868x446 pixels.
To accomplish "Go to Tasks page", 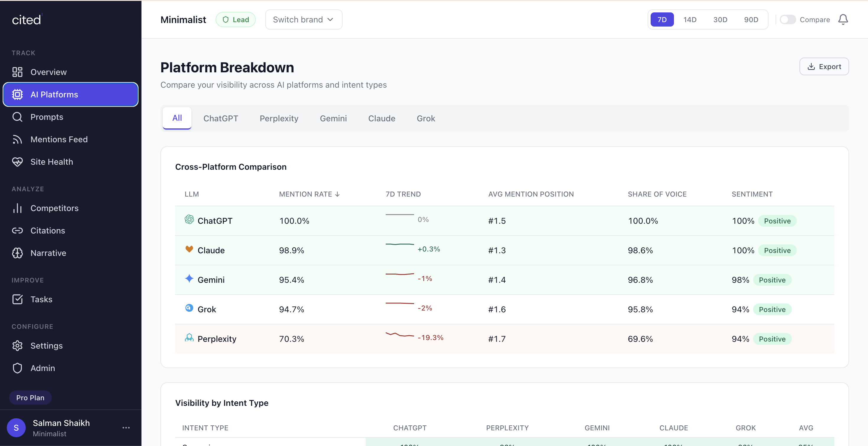I will pyautogui.click(x=70, y=300).
